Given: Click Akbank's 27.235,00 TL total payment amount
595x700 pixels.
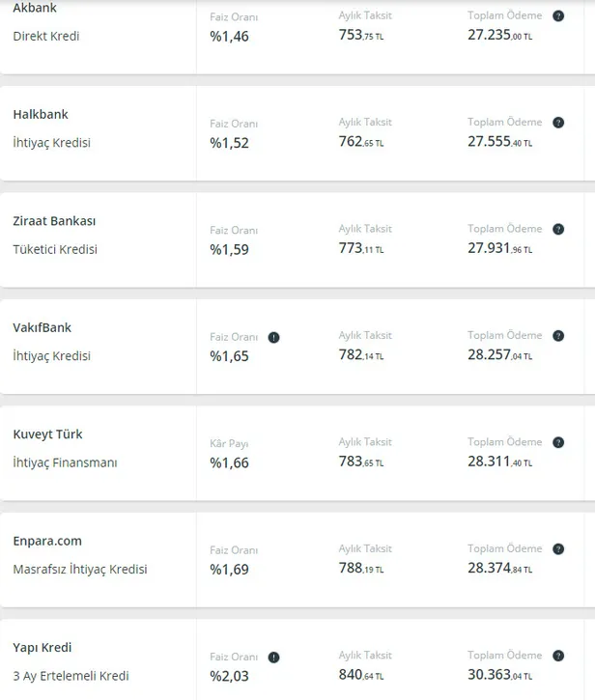Looking at the screenshot, I should [499, 36].
